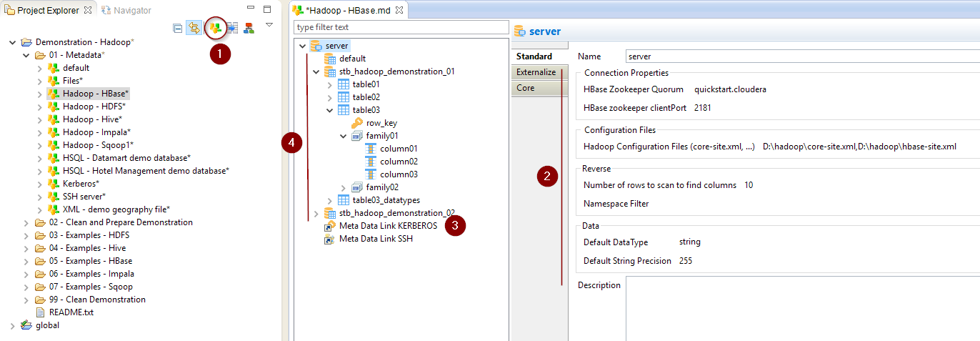Image resolution: width=980 pixels, height=341 pixels.
Task: Click the 03 - Examples - HDFS folder icon
Action: pos(40,235)
